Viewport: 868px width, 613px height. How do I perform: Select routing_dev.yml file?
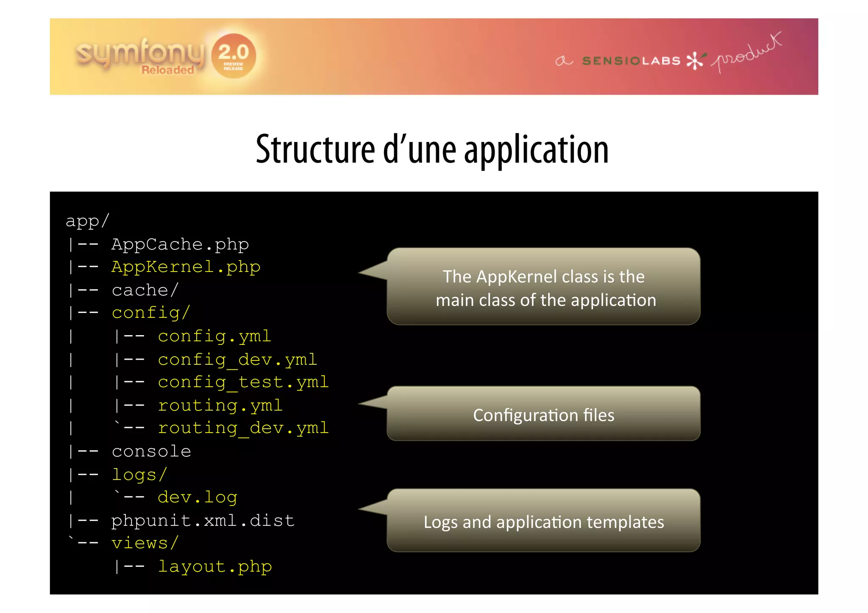(x=243, y=428)
